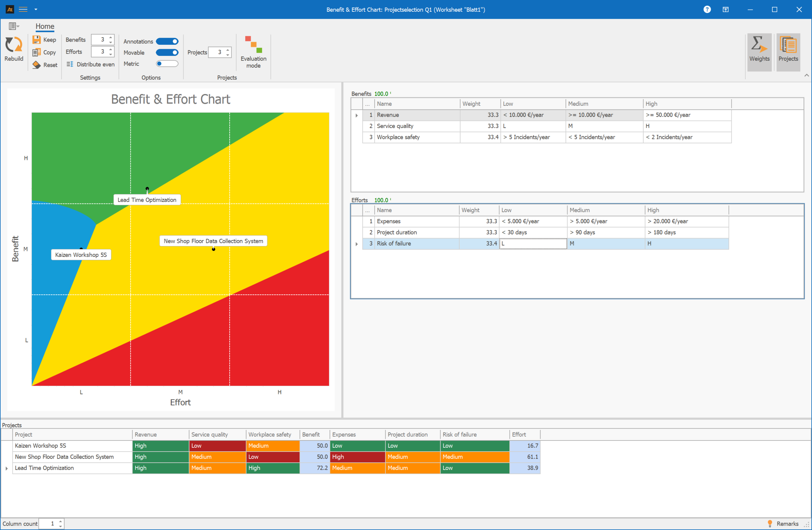Viewport: 812px width, 530px height.
Task: Click the Reset eraser icon
Action: (x=36, y=64)
